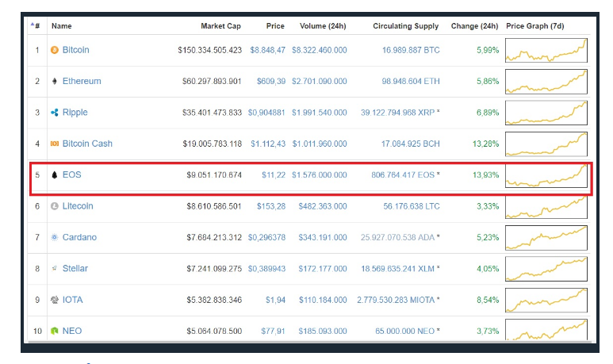Image resolution: width=613 pixels, height=364 pixels.
Task: Open the Ripple name link
Action: click(75, 113)
